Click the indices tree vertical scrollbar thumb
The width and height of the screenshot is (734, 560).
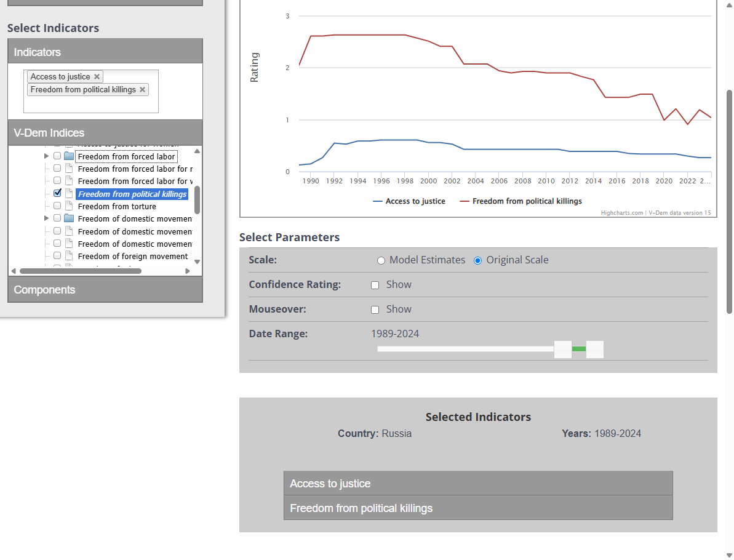click(x=197, y=200)
